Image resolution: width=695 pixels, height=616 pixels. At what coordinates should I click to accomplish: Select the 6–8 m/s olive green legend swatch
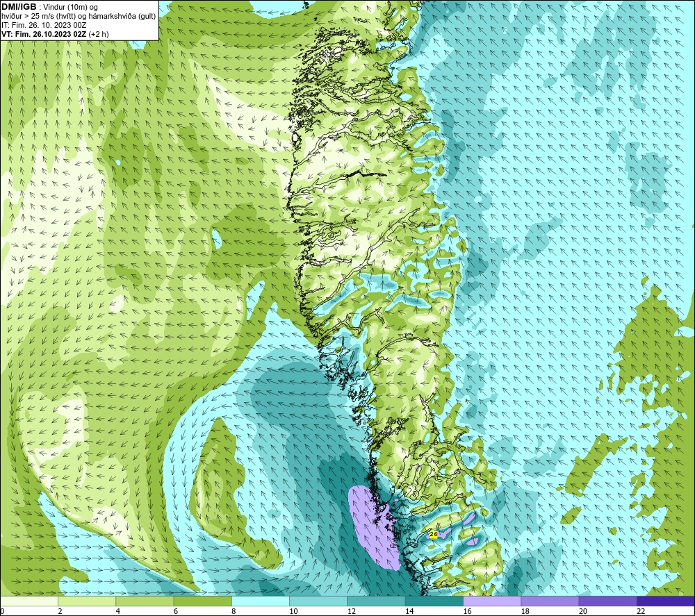(202, 601)
